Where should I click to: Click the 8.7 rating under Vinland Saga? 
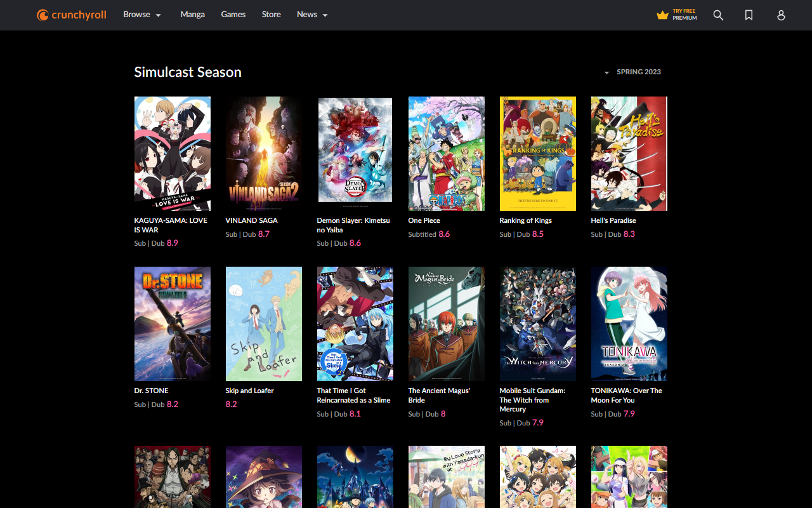click(x=264, y=234)
